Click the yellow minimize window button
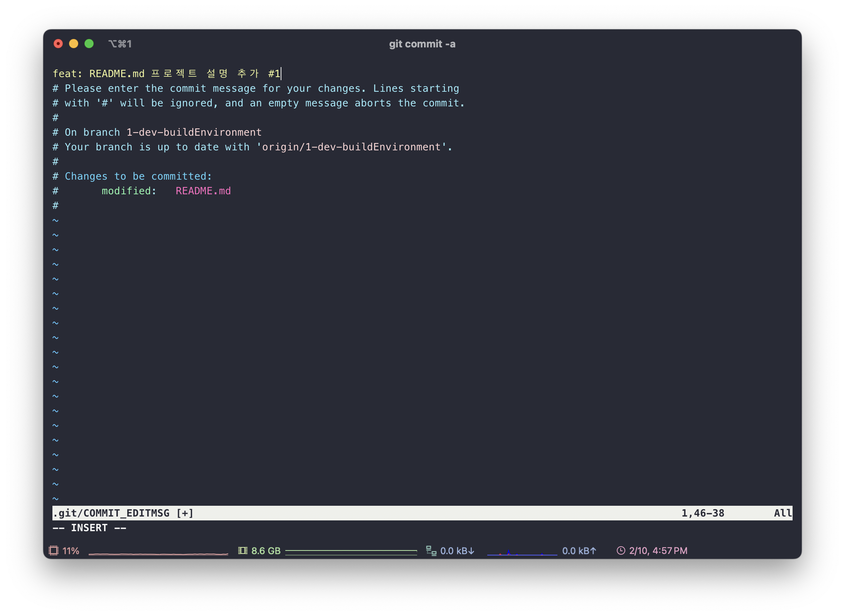 tap(74, 44)
